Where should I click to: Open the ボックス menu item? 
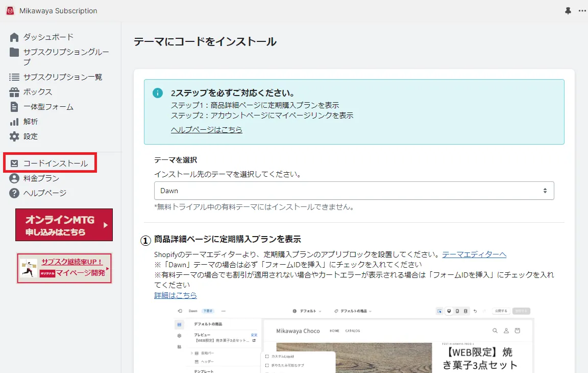37,92
